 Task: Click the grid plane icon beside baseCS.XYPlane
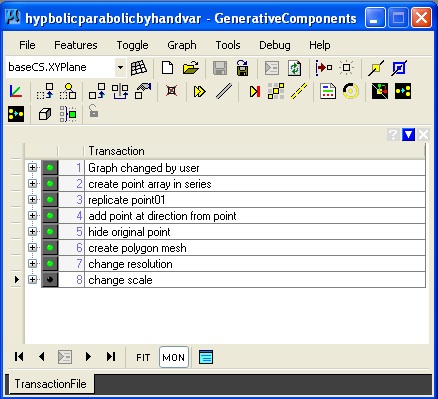click(x=138, y=68)
